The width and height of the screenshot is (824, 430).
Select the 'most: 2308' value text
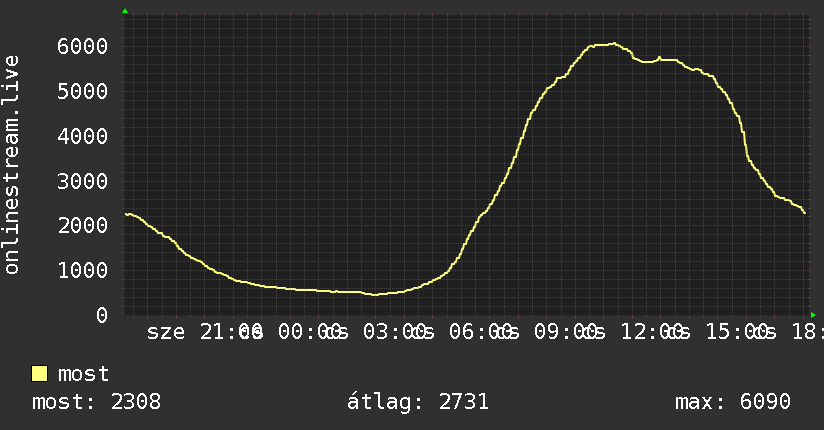point(96,402)
